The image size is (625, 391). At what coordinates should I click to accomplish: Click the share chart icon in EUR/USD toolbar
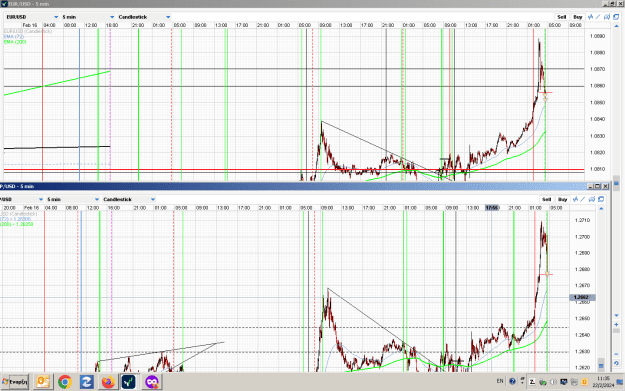point(607,17)
